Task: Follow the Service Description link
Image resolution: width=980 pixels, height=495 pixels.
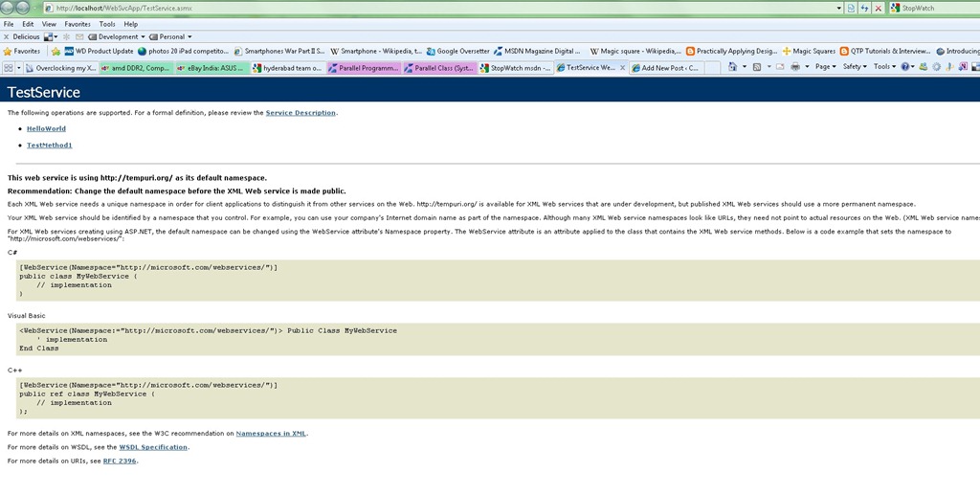Action: (x=301, y=113)
